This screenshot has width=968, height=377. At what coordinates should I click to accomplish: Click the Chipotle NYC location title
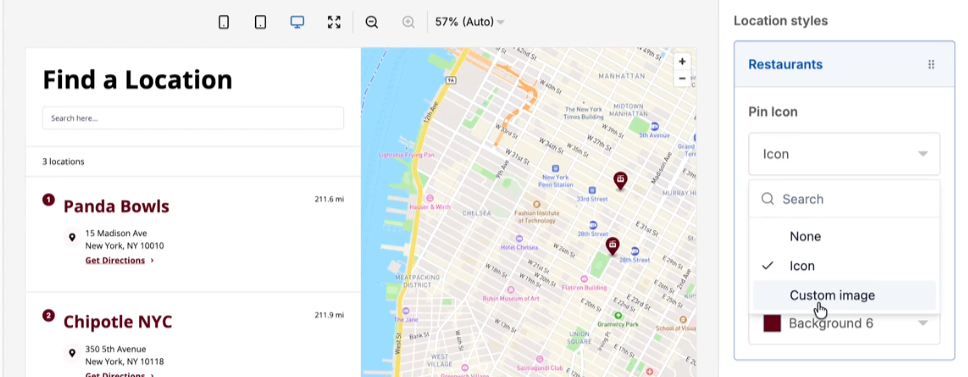click(x=117, y=321)
